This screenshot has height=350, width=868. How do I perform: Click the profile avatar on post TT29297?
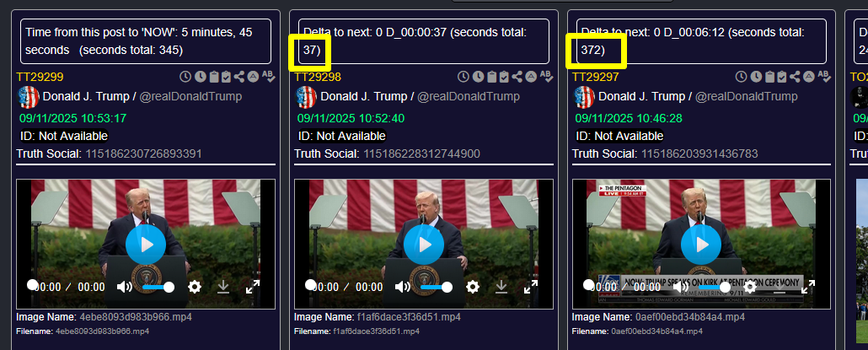coord(584,97)
